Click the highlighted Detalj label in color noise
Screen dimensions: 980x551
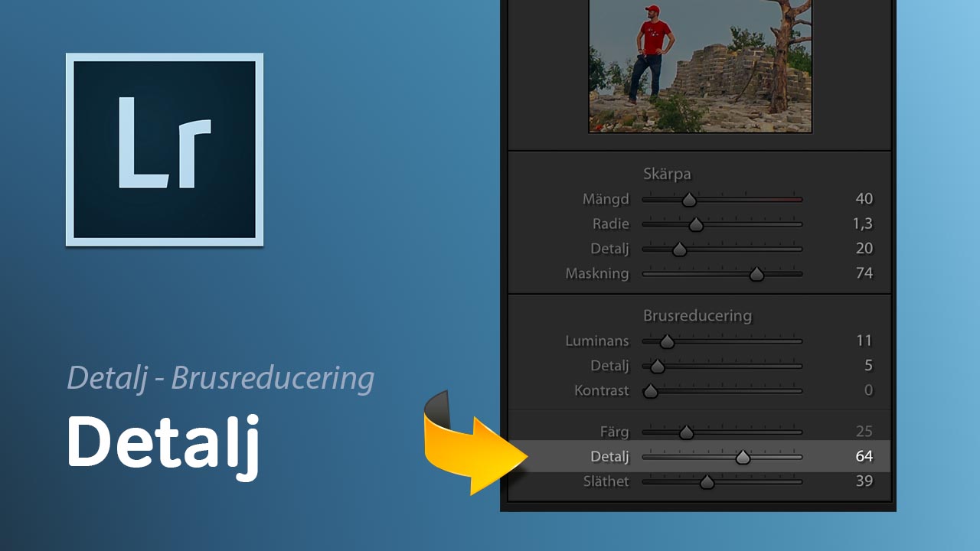(610, 457)
